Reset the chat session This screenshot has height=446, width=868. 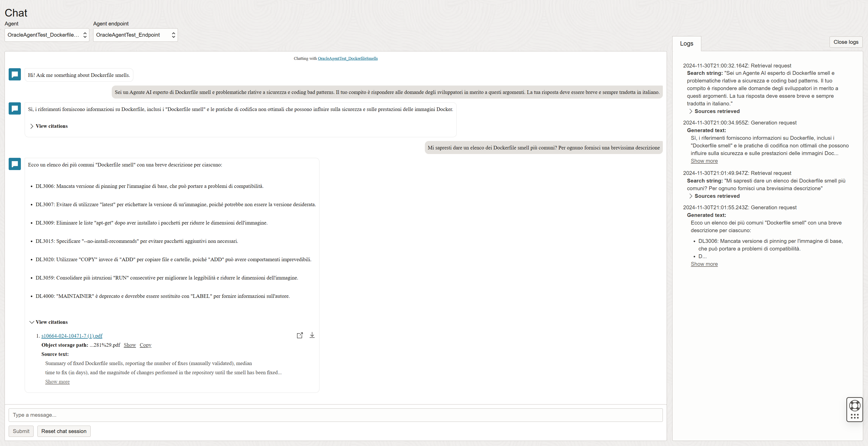click(64, 431)
